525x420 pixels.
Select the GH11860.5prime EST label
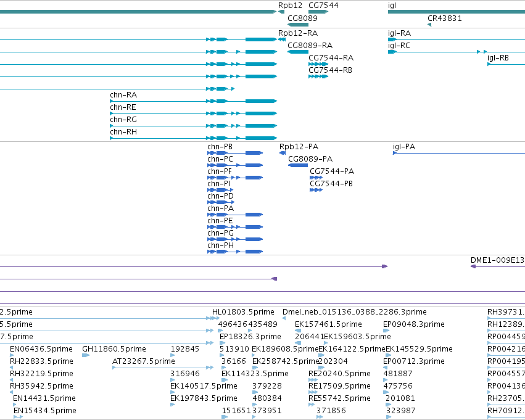[x=114, y=349]
